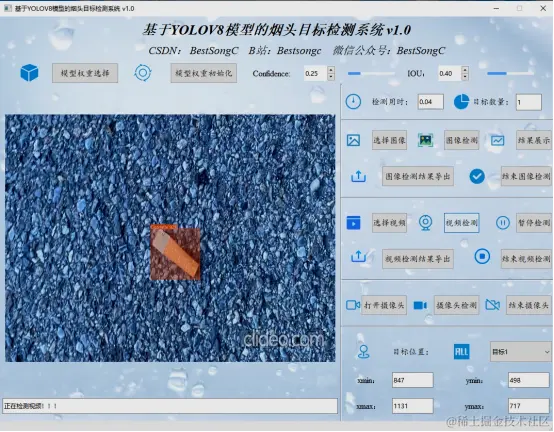
Task: Decrease IOU with the down arrow
Action: click(465, 77)
